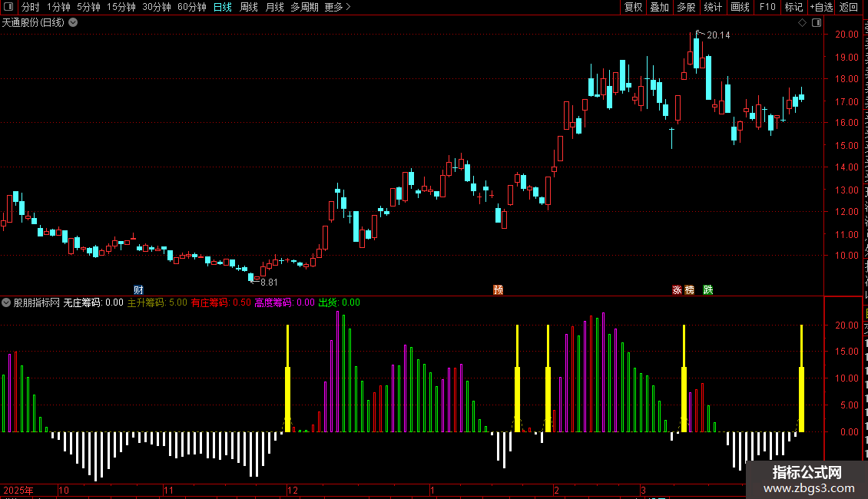Toggle the right panel icon near diamond
Screen dimensions: 868x499
(x=817, y=23)
